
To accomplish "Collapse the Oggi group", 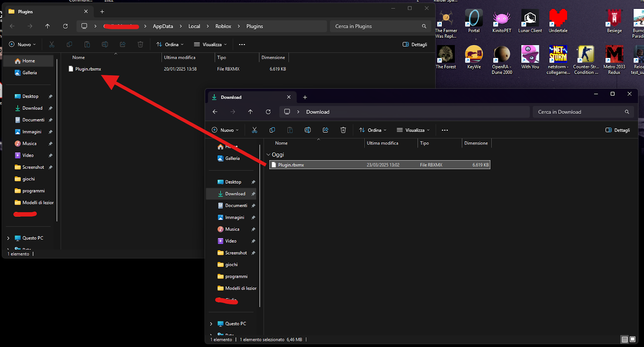I will click(268, 154).
